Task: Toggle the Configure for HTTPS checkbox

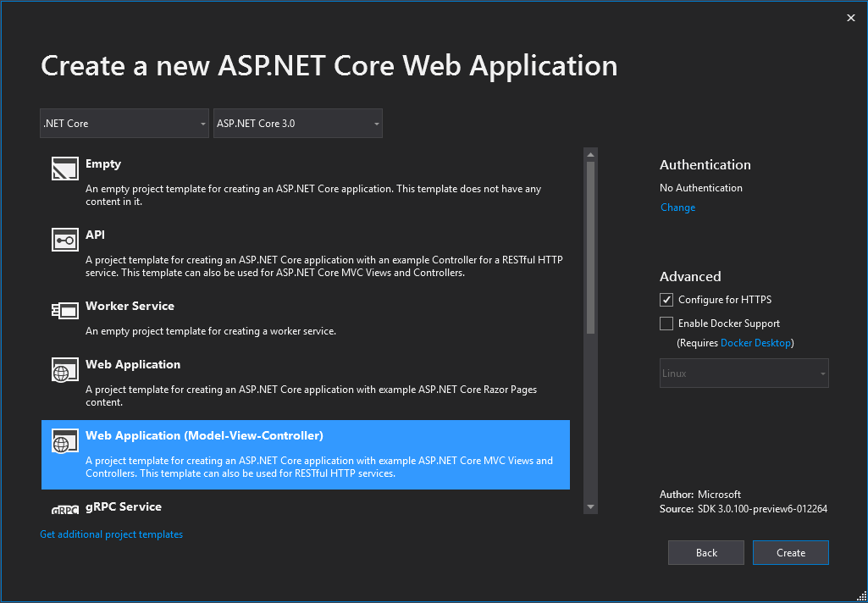Action: (x=666, y=299)
